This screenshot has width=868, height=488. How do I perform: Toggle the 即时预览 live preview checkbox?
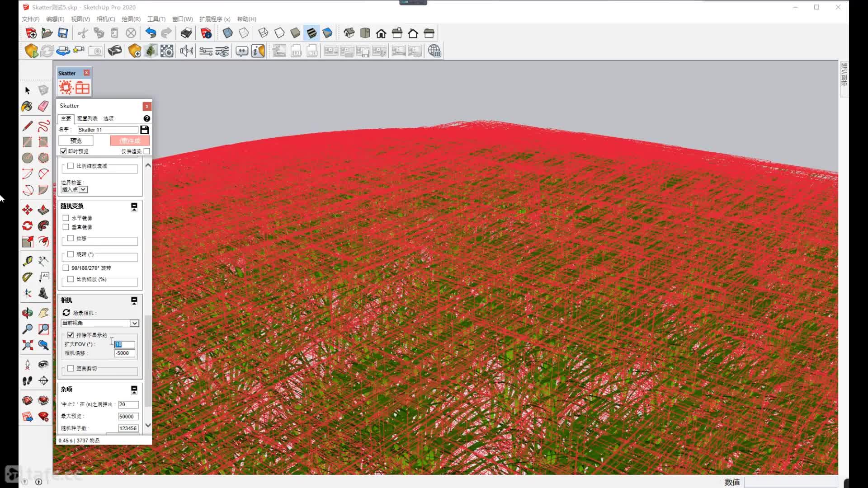(x=63, y=151)
